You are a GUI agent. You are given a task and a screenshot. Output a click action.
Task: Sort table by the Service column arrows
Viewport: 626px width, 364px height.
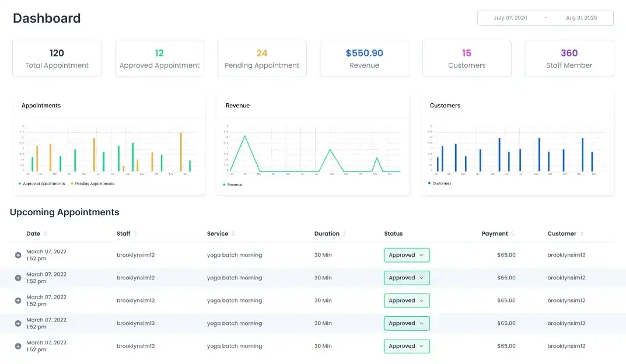tap(233, 233)
